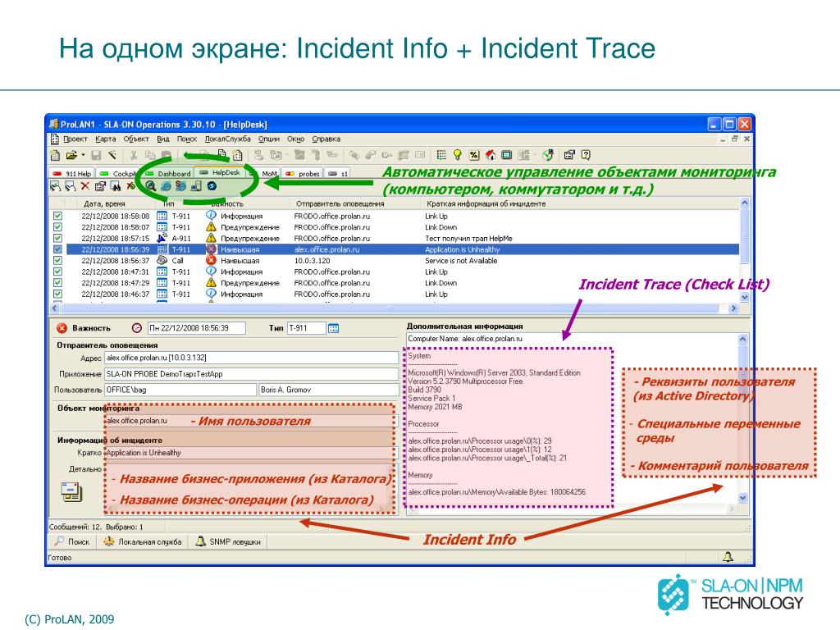840x630 pixels.
Task: Toggle checkbox for 18:58:08 Link Up row
Action: pyautogui.click(x=58, y=216)
